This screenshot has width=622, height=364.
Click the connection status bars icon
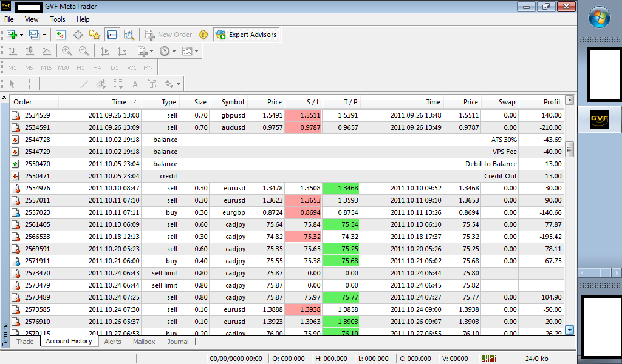click(x=489, y=359)
